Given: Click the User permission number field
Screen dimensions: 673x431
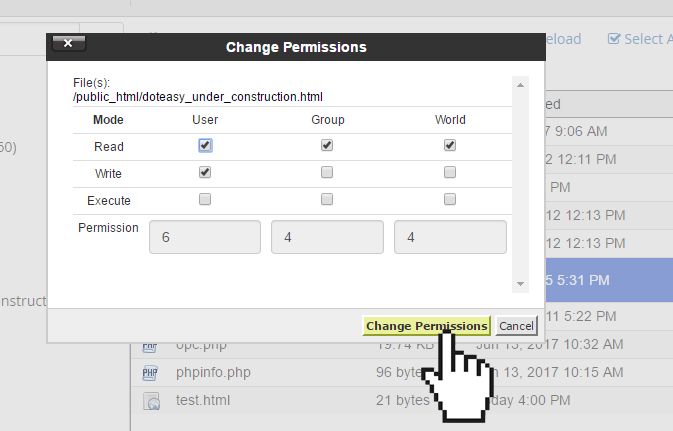Looking at the screenshot, I should click(205, 237).
